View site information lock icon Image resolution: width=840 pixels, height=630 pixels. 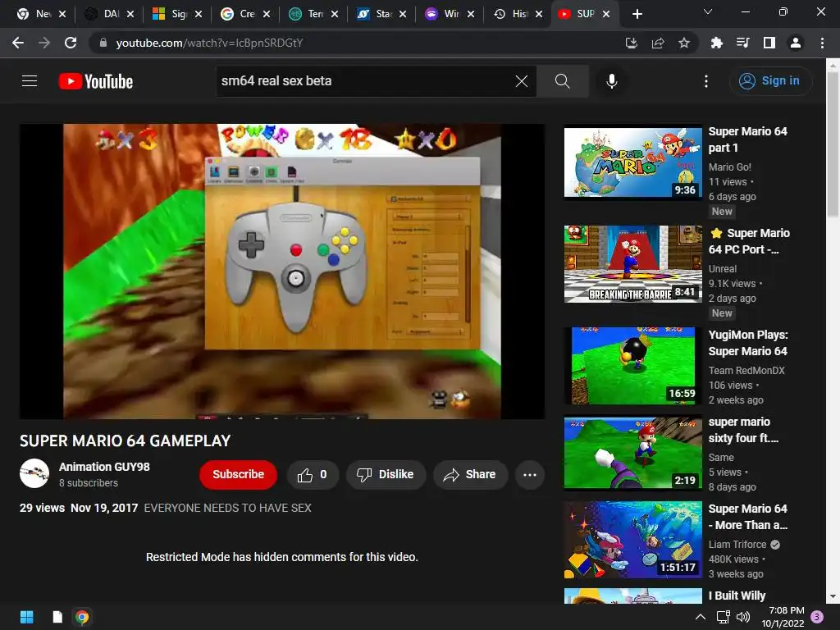pyautogui.click(x=103, y=43)
